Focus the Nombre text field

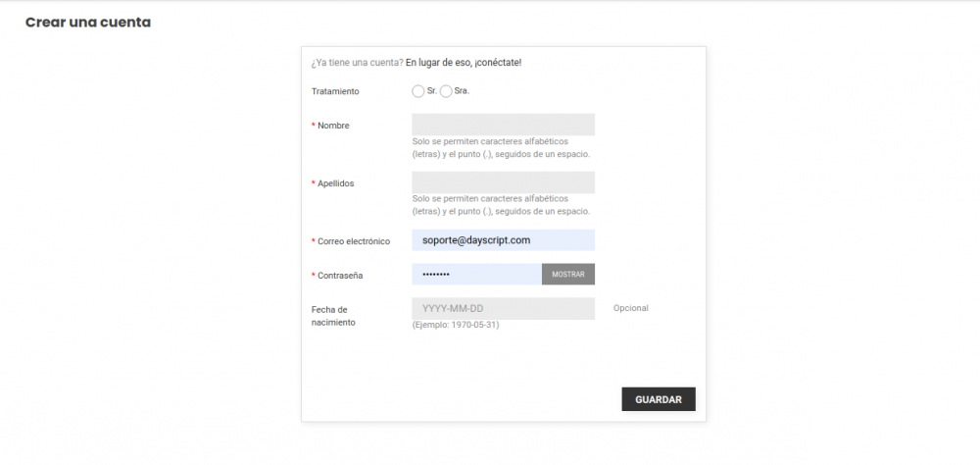tap(503, 125)
